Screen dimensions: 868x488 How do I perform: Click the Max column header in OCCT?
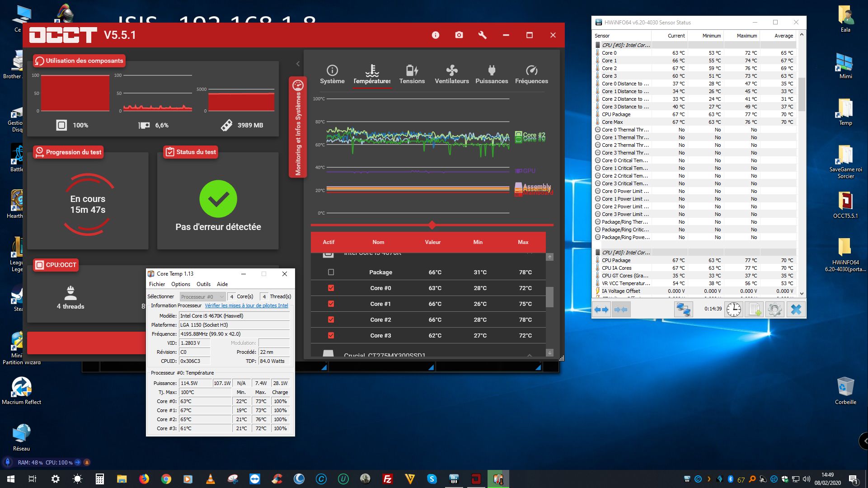tap(523, 242)
